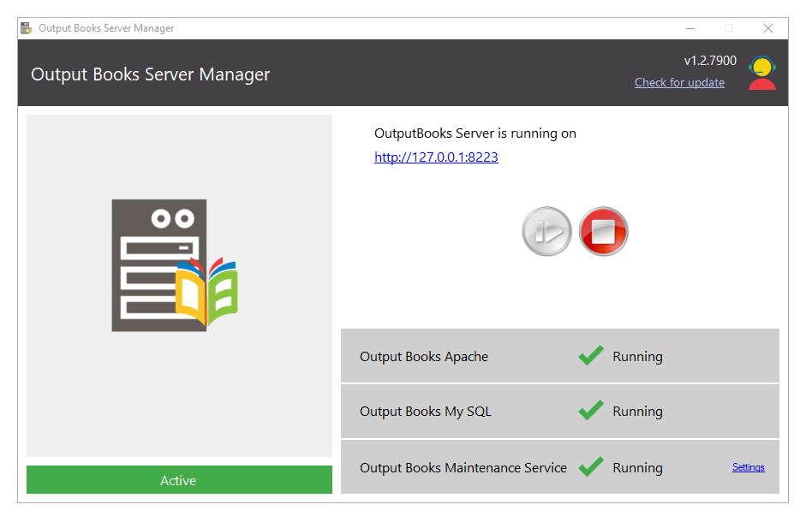This screenshot has width=812, height=522.
Task: Select the 'Output Books My SQL' label
Action: (425, 412)
